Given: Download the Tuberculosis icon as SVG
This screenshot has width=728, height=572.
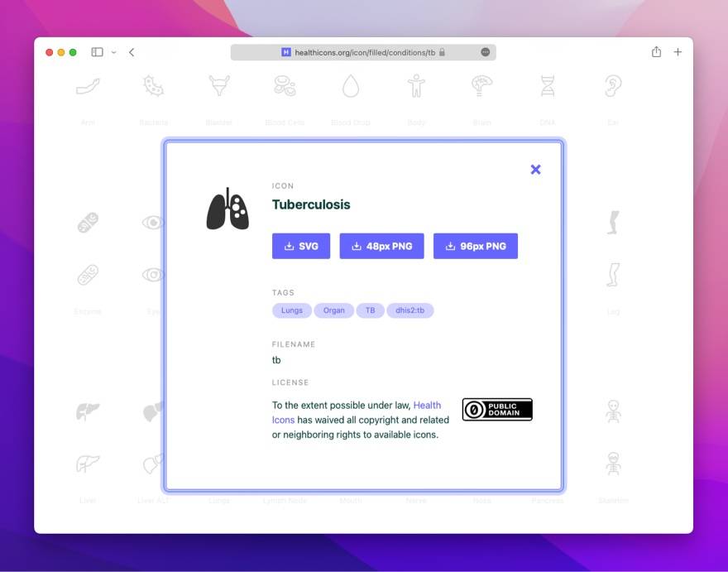Looking at the screenshot, I should pyautogui.click(x=301, y=247).
